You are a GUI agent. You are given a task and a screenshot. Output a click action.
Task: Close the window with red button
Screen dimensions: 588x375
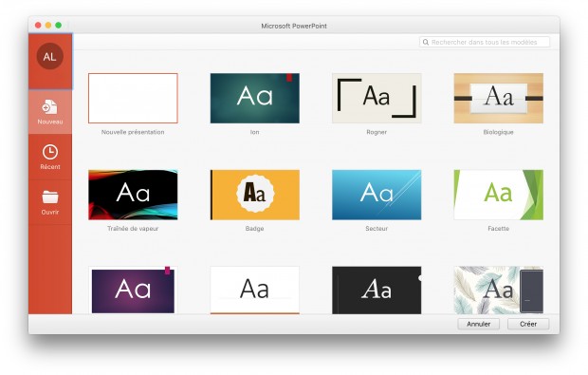click(38, 25)
